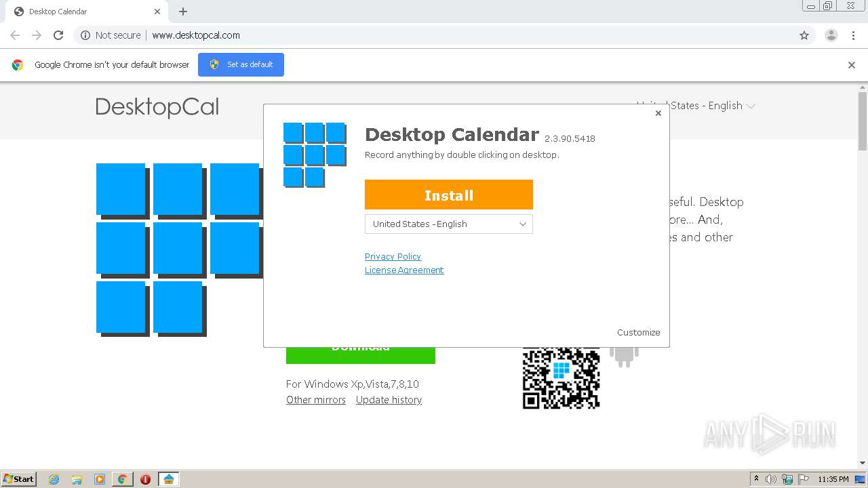The height and width of the screenshot is (488, 868).
Task: Click the Android robot icon
Action: click(x=624, y=357)
